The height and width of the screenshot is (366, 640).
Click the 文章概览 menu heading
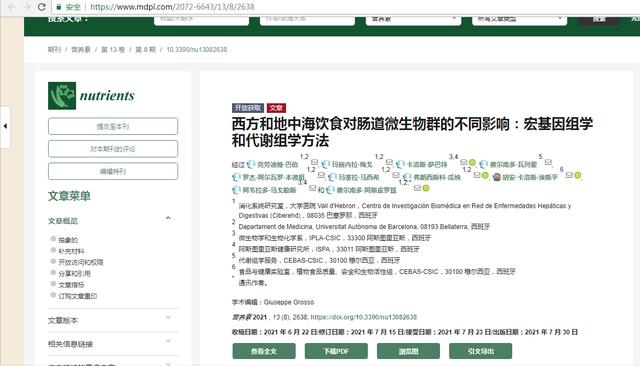63,221
